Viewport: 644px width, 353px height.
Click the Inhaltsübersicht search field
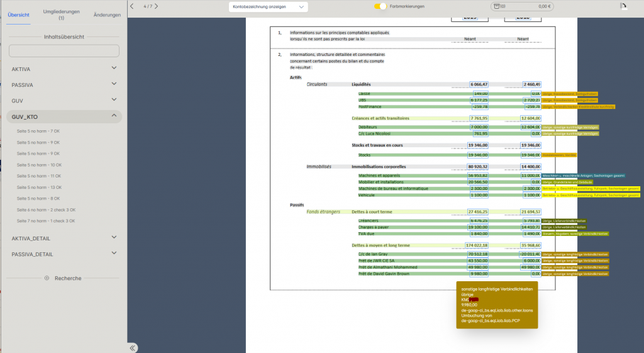pyautogui.click(x=64, y=51)
